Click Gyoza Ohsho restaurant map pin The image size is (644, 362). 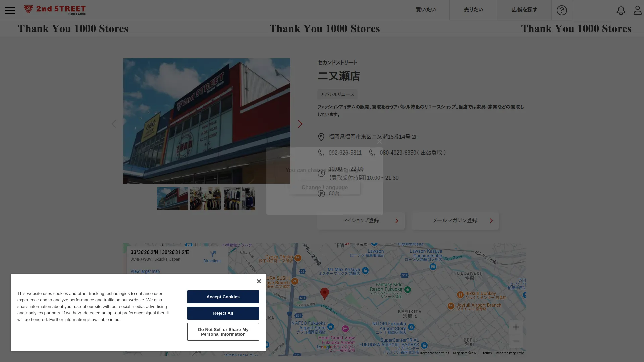(298, 258)
